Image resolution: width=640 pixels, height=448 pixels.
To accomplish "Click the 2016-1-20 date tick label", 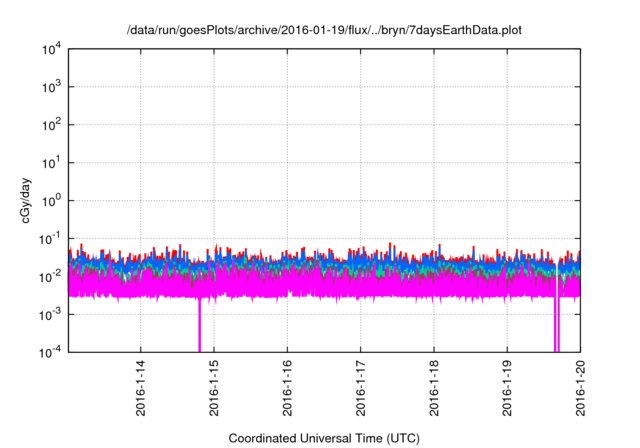I will coord(580,388).
